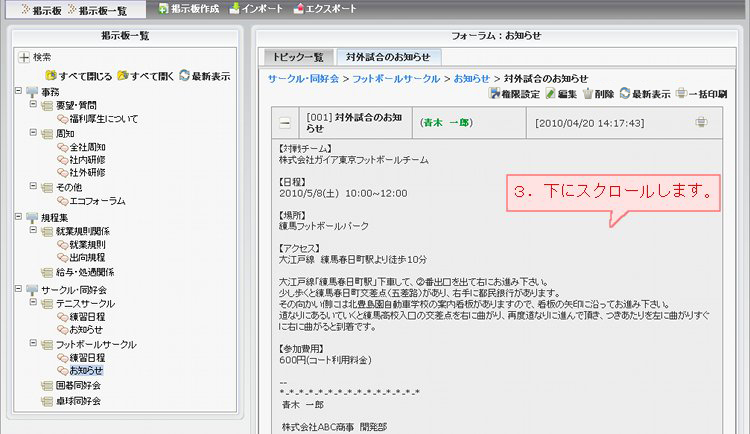
Task: Collapse the サークル・同好会 tree node
Action: pos(18,289)
